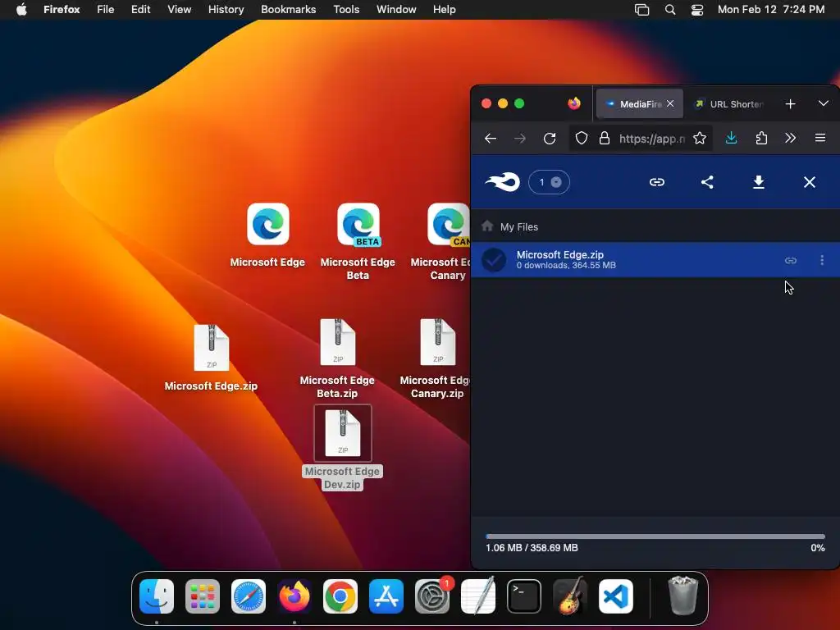Screen dimensions: 840x630
Task: Go forward in Firefox
Action: pos(519,139)
